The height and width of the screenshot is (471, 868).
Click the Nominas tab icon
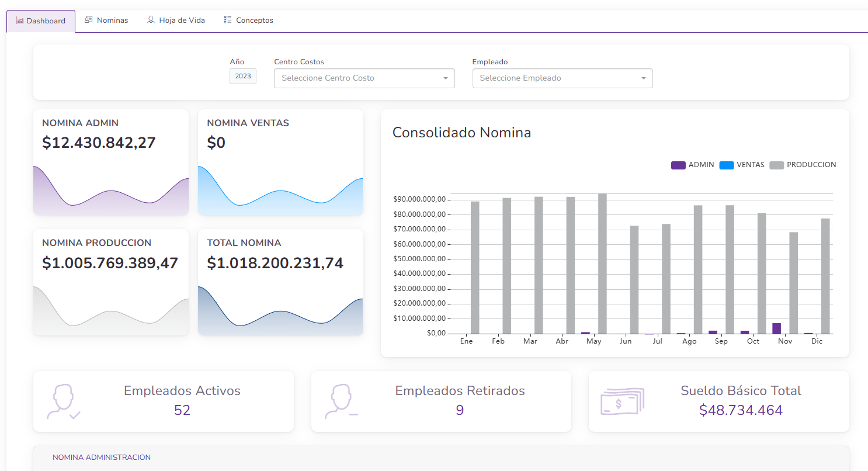89,20
